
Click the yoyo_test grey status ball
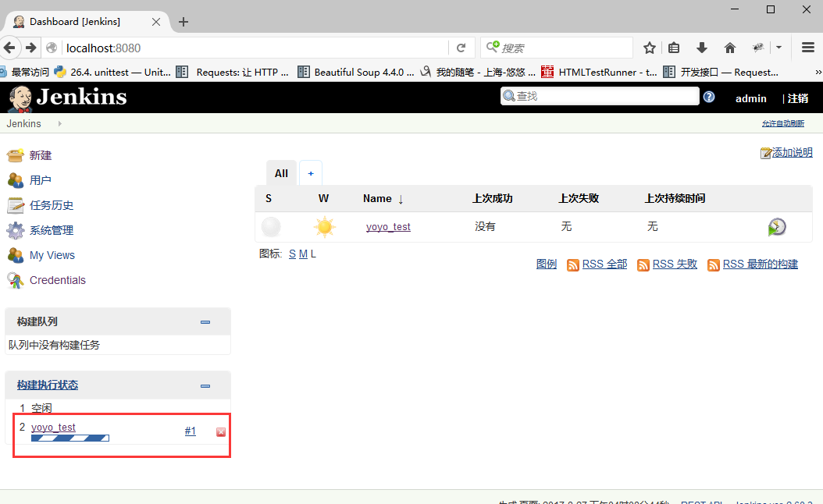pyautogui.click(x=271, y=227)
